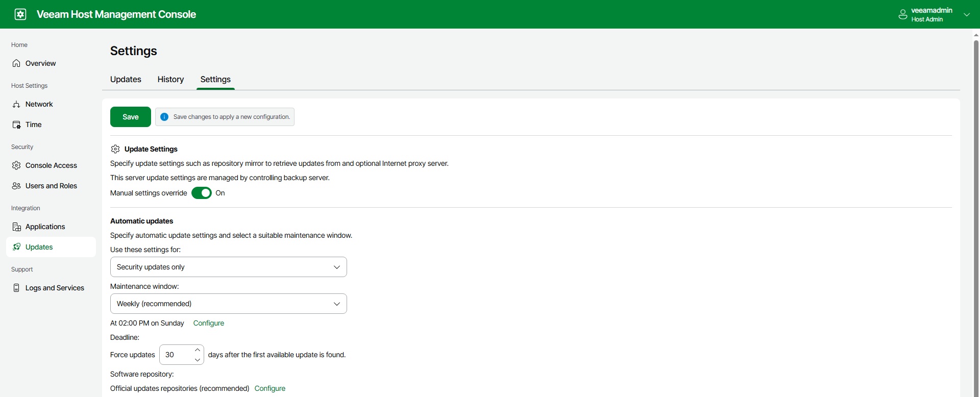Click the Time icon in sidebar
The image size is (980, 397).
click(16, 125)
